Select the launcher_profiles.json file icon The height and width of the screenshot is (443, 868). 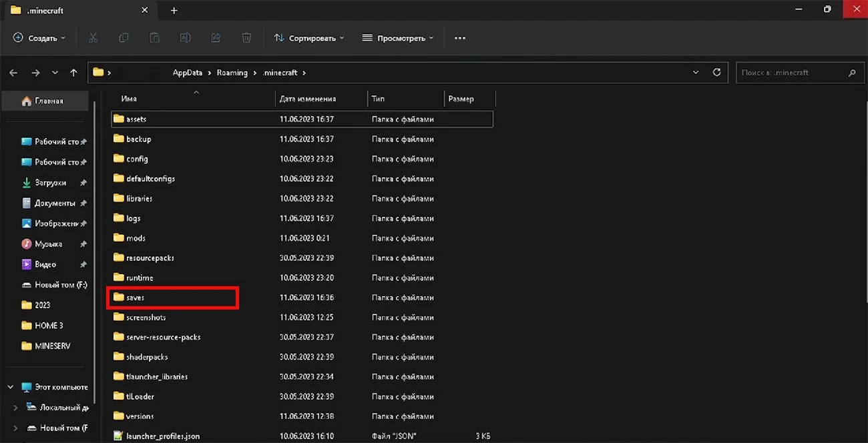tap(119, 436)
